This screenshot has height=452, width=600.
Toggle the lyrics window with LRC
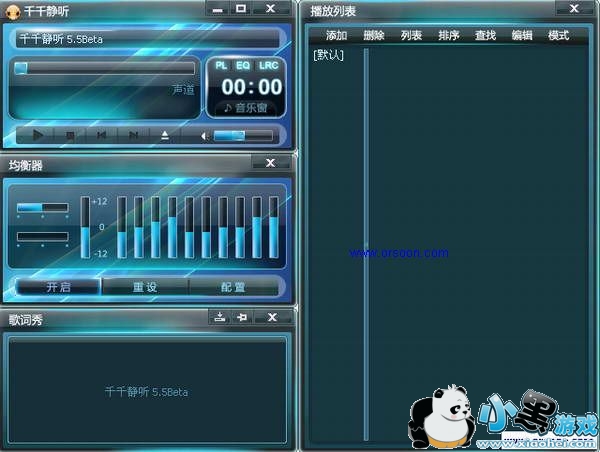point(268,65)
